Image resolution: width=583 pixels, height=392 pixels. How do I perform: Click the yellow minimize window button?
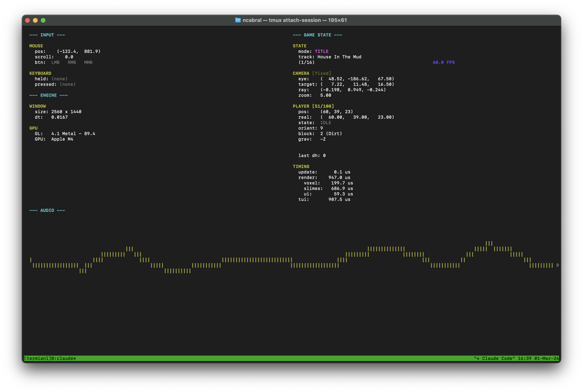point(35,20)
